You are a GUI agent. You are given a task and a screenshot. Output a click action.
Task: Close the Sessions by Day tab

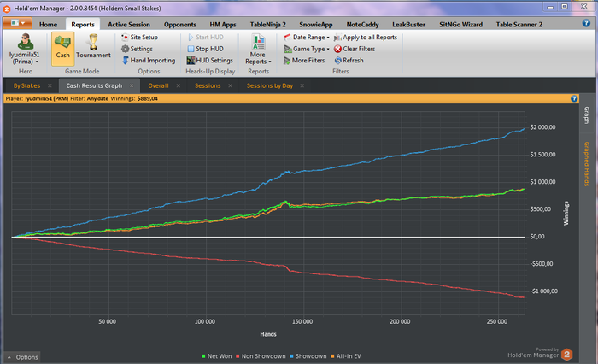pyautogui.click(x=302, y=85)
